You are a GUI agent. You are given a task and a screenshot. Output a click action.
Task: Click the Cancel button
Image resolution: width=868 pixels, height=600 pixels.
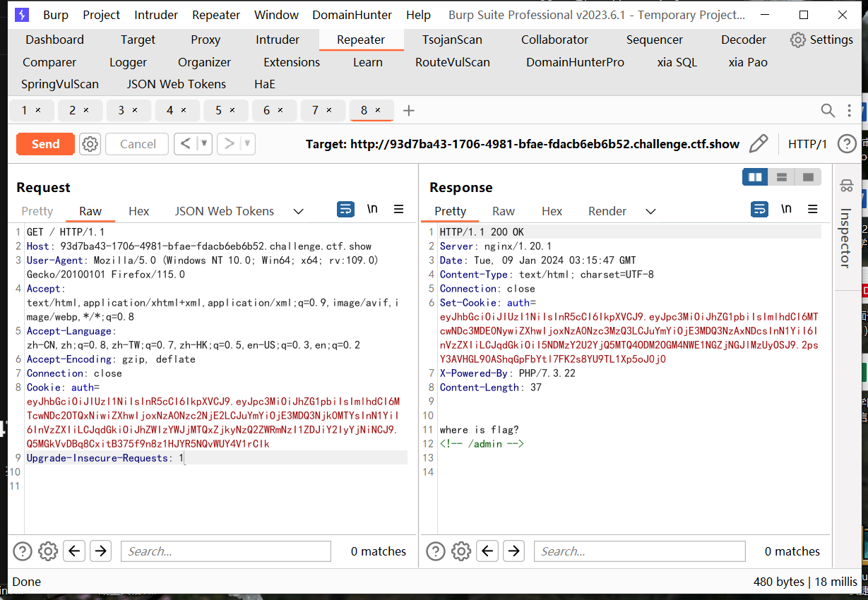tap(138, 144)
